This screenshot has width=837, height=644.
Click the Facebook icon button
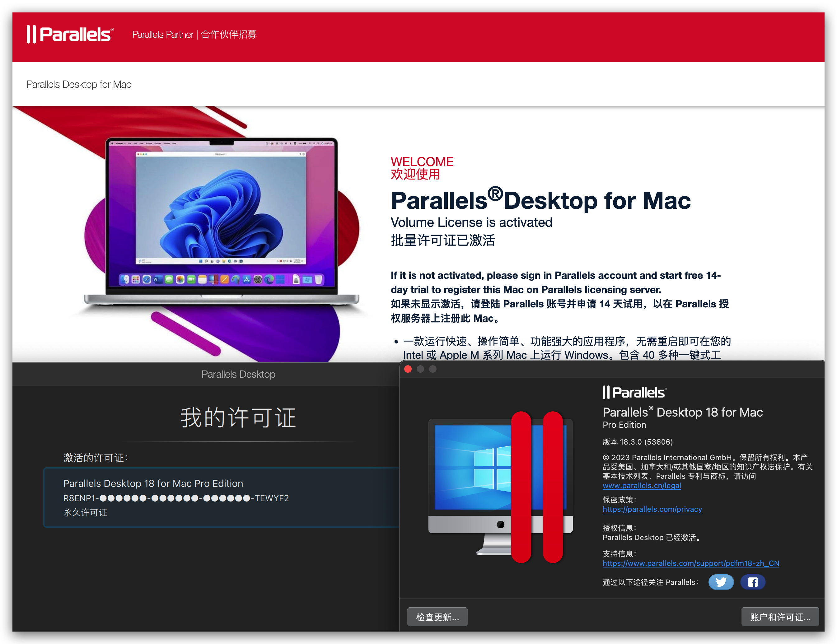[x=752, y=582]
